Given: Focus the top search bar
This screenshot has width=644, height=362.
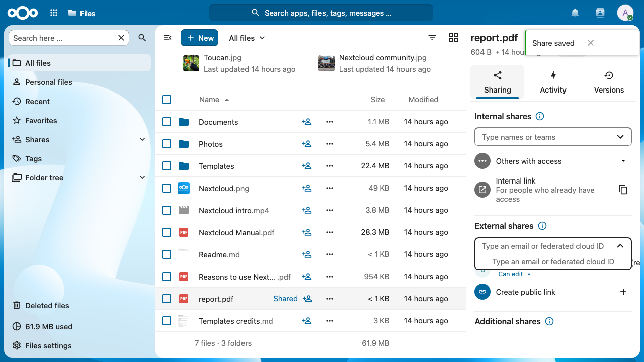Looking at the screenshot, I should pos(321,13).
